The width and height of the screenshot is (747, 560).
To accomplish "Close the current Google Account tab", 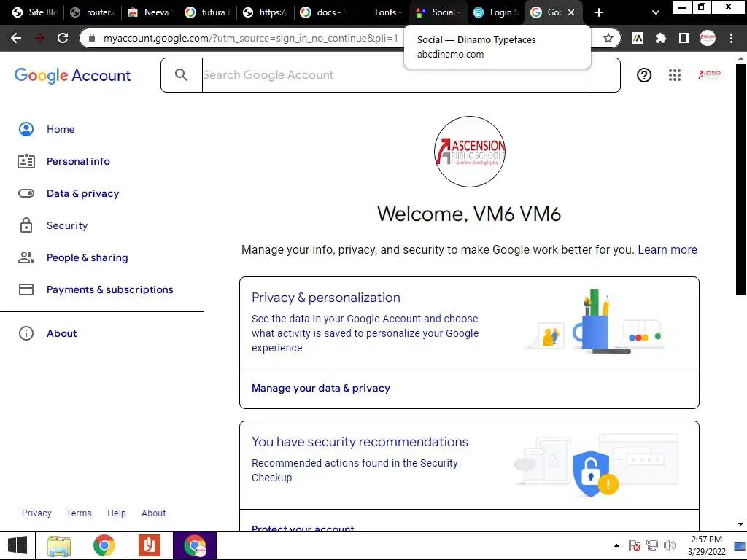I will click(571, 13).
